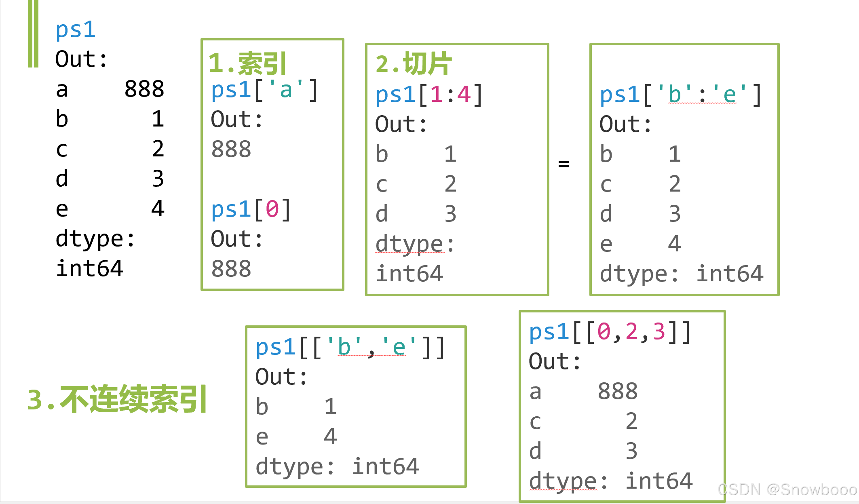
Task: Click the equals sign between slice boxes
Action: tap(564, 164)
